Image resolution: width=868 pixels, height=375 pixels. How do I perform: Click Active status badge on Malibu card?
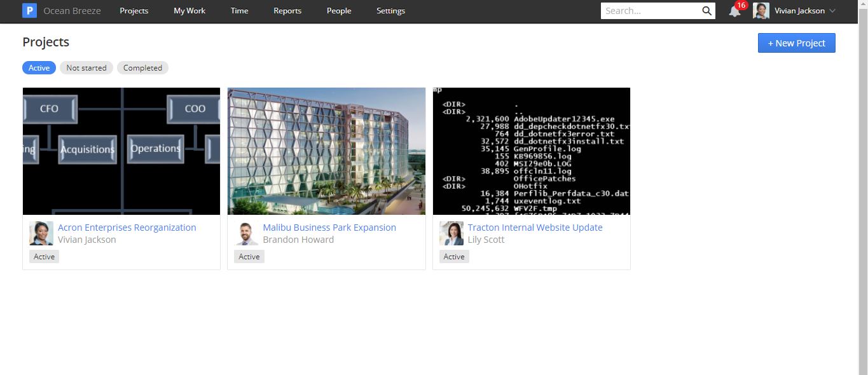click(249, 257)
